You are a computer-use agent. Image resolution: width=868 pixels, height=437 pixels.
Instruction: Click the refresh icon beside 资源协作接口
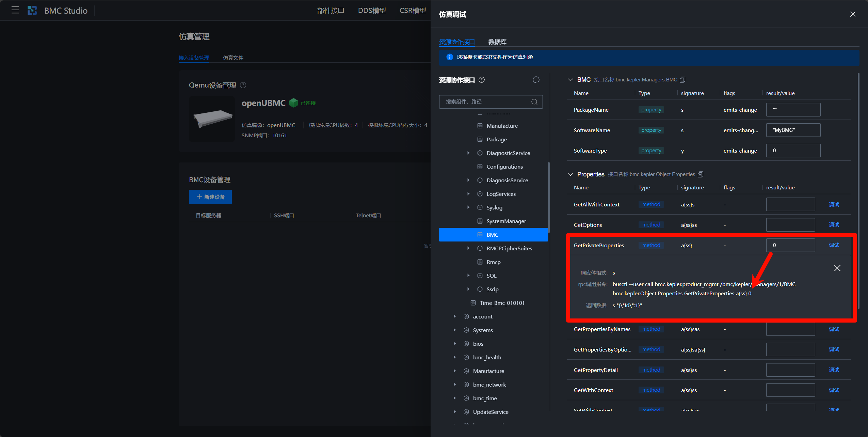[536, 80]
